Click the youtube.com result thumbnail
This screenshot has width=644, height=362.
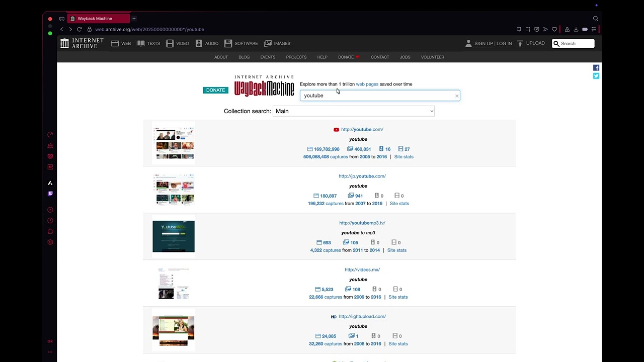click(x=174, y=143)
